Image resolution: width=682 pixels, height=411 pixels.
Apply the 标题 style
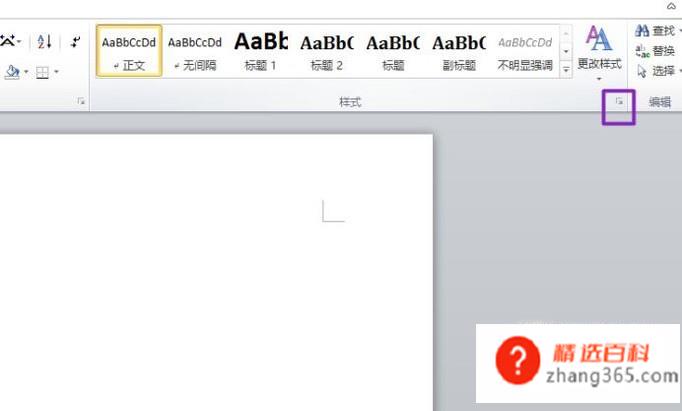(x=393, y=51)
